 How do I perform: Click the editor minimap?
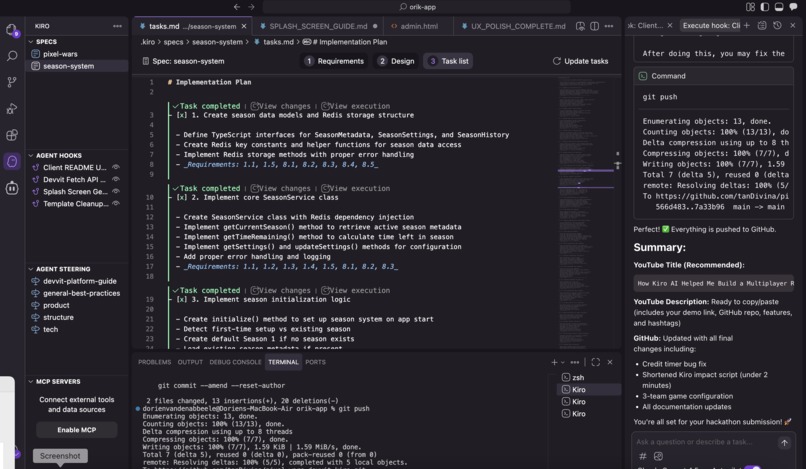pyautogui.click(x=585, y=212)
